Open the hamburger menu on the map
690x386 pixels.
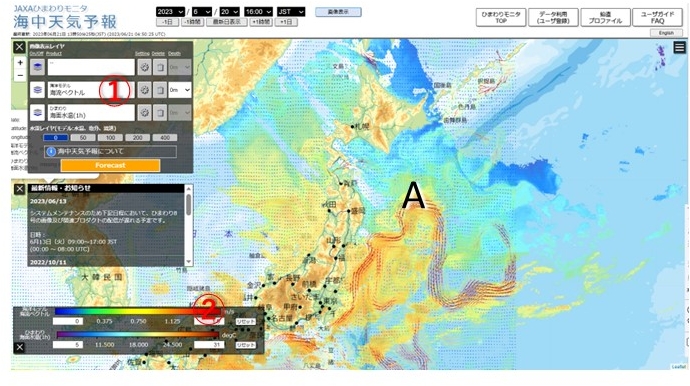tap(679, 48)
